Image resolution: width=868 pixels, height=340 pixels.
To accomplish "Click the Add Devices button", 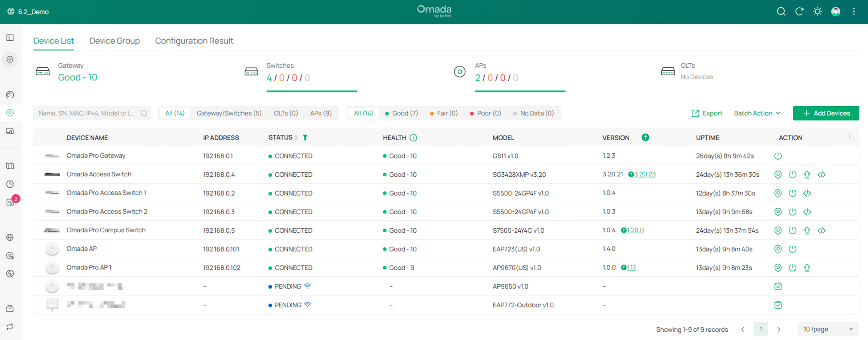I will [826, 113].
